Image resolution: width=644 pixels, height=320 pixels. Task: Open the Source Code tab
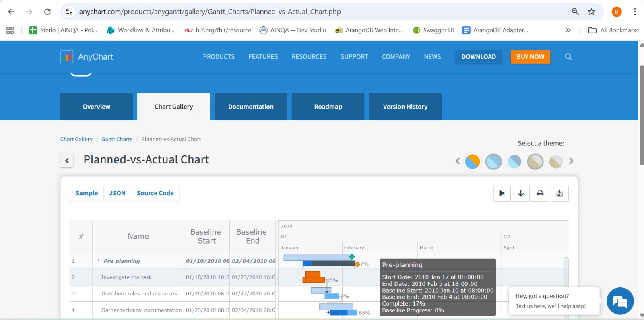point(155,193)
